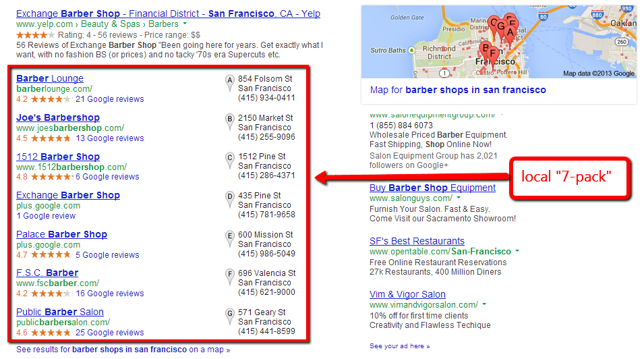Click map pin A next to 854 Folsom St
The height and width of the screenshot is (359, 644).
pos(229,83)
